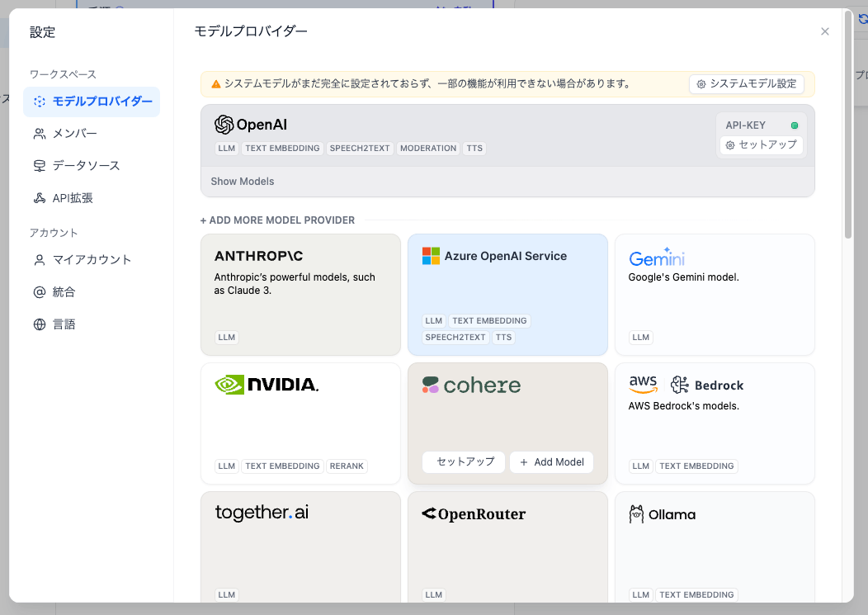This screenshot has width=868, height=615.
Task: Click the Anthropic card description text
Action: [x=295, y=284]
